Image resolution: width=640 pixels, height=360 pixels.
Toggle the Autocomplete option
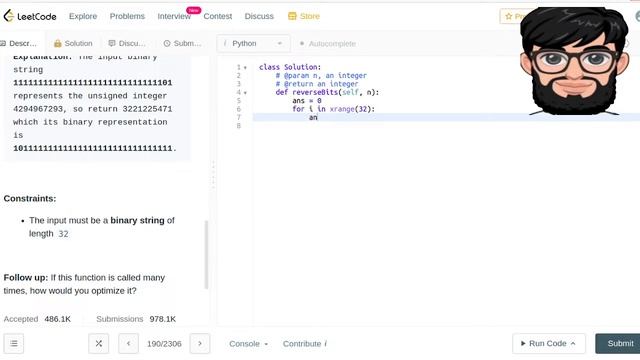328,43
